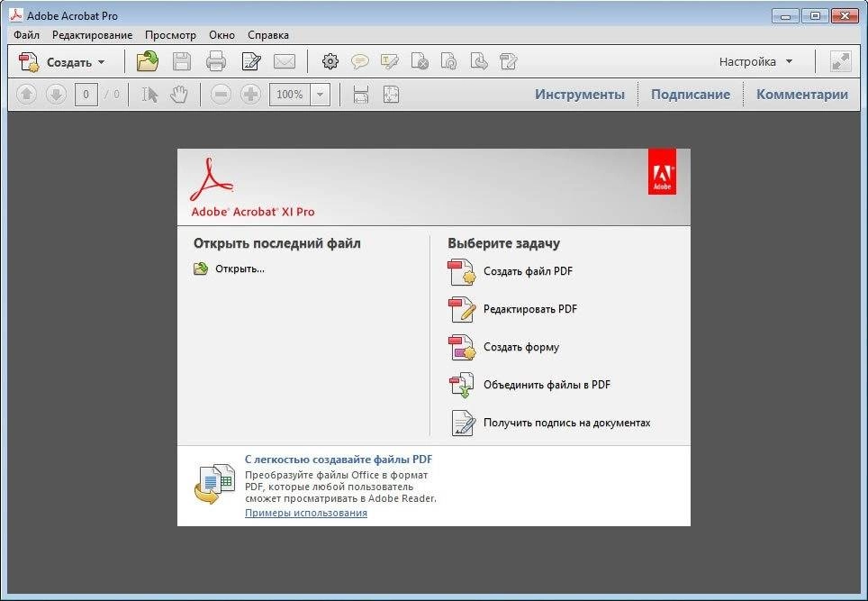Click the Создать файл PDF icon

point(462,272)
